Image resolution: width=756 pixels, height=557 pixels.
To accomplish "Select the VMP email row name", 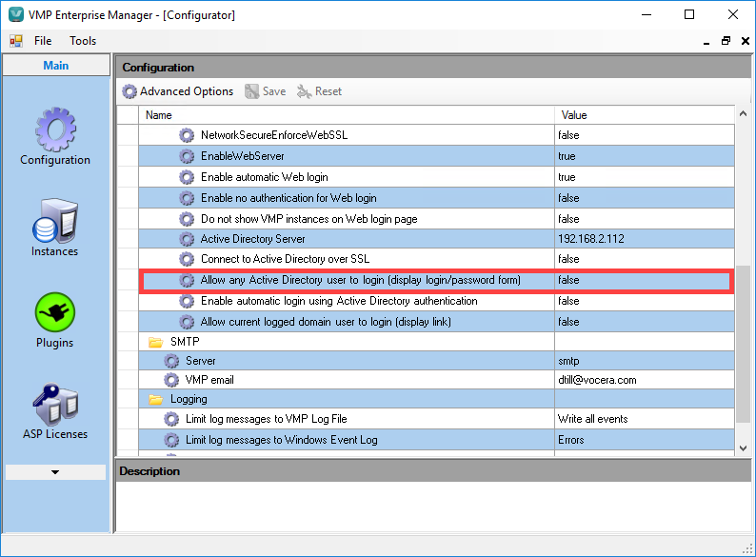I will (209, 380).
